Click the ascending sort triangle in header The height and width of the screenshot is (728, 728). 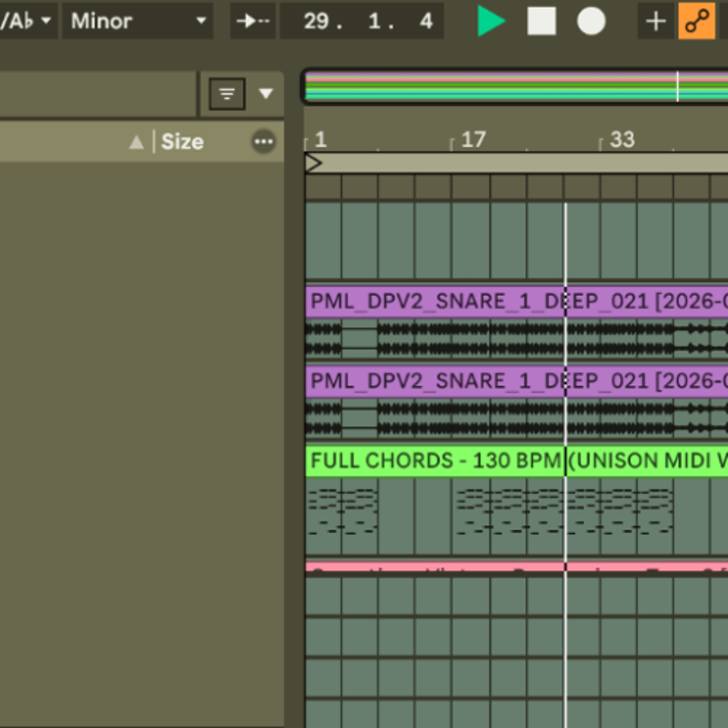(136, 142)
